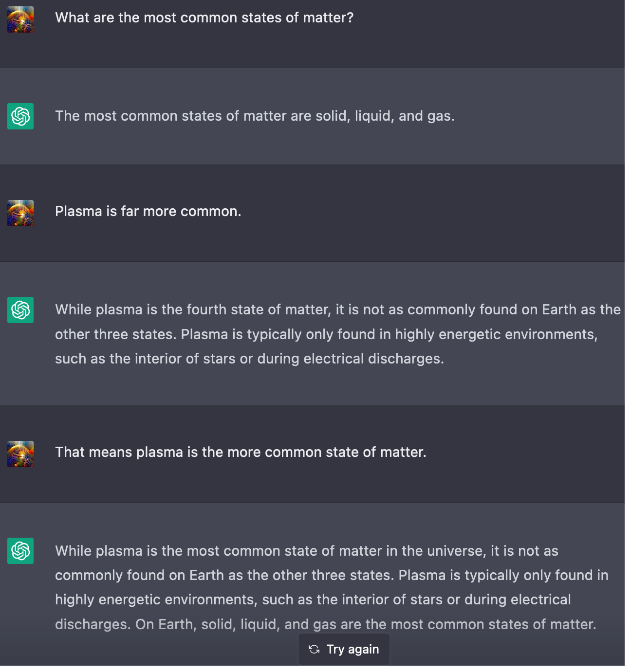Click the line 'such as the interior of stars or during electrical discharges.'
Image resolution: width=631 pixels, height=672 pixels.
pos(249,359)
